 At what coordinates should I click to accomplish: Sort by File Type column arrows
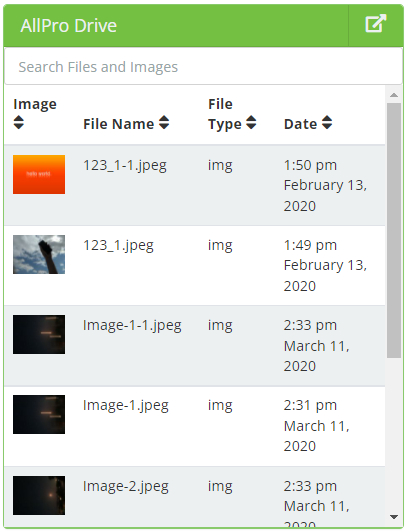click(251, 122)
